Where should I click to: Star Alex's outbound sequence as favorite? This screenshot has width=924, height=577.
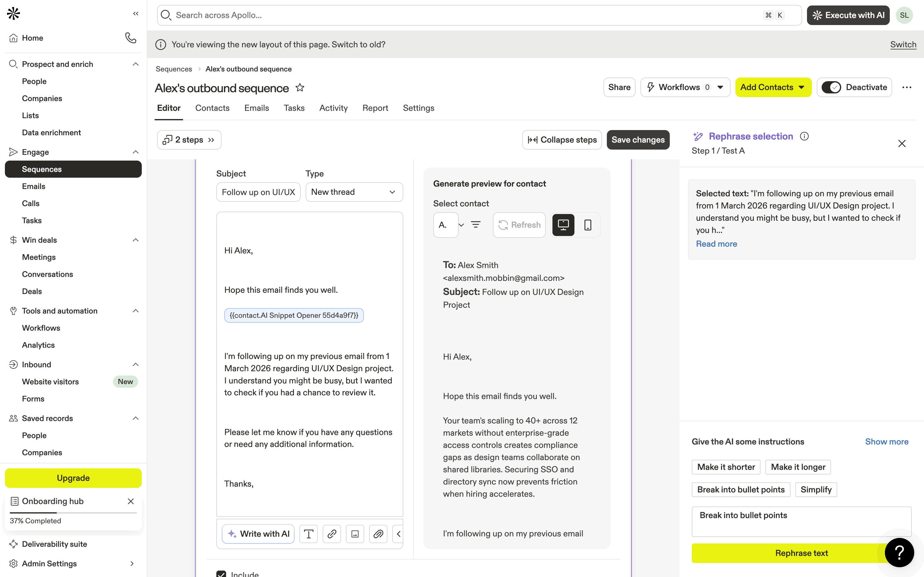coord(300,88)
